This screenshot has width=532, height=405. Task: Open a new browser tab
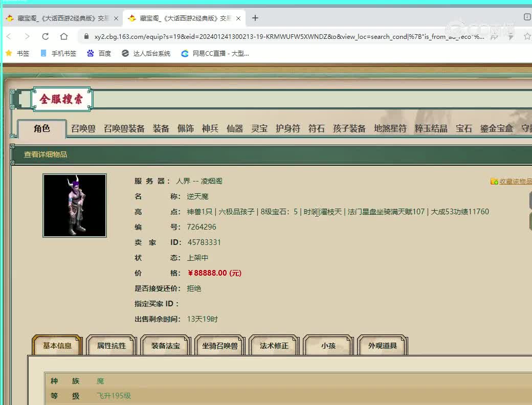(255, 18)
